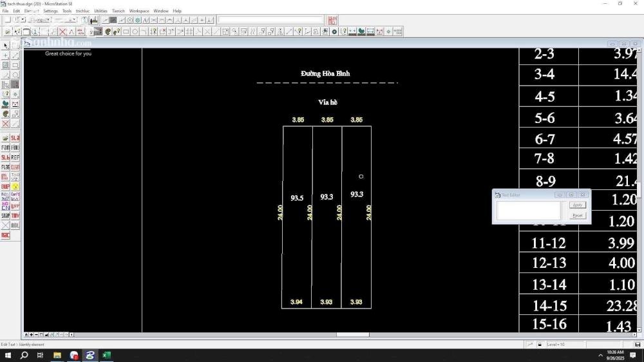Click Reset in the Text Editor dialog
The width and height of the screenshot is (644, 362).
(578, 215)
